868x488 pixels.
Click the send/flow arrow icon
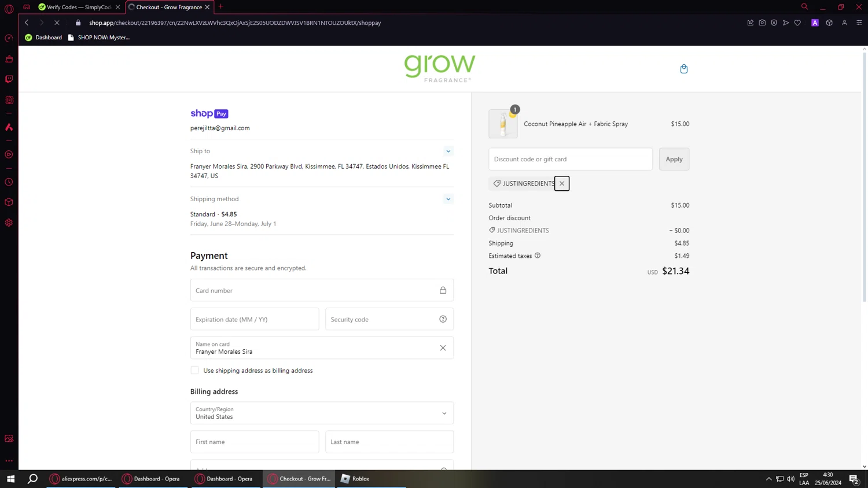(786, 23)
